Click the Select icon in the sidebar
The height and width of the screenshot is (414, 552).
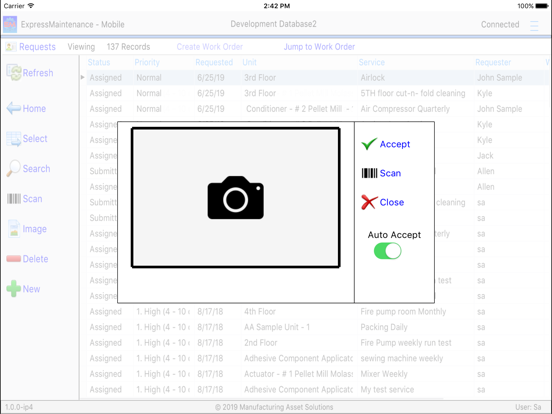click(14, 139)
